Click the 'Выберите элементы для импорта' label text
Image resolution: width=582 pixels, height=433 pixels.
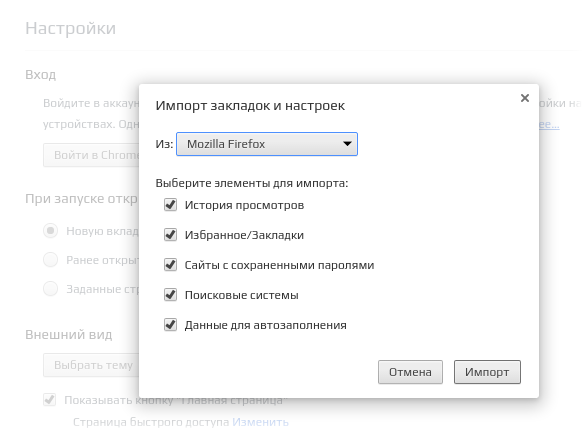click(x=252, y=183)
